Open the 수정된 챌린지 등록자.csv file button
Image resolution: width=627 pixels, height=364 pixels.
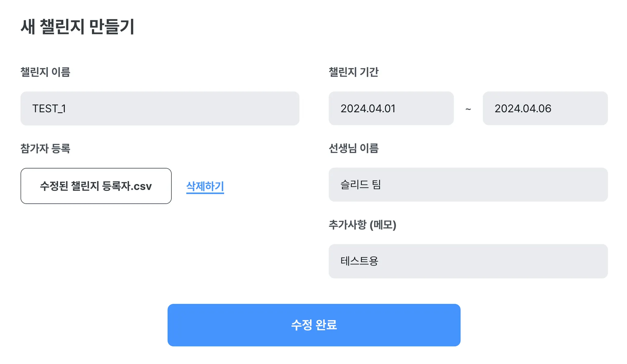point(96,186)
